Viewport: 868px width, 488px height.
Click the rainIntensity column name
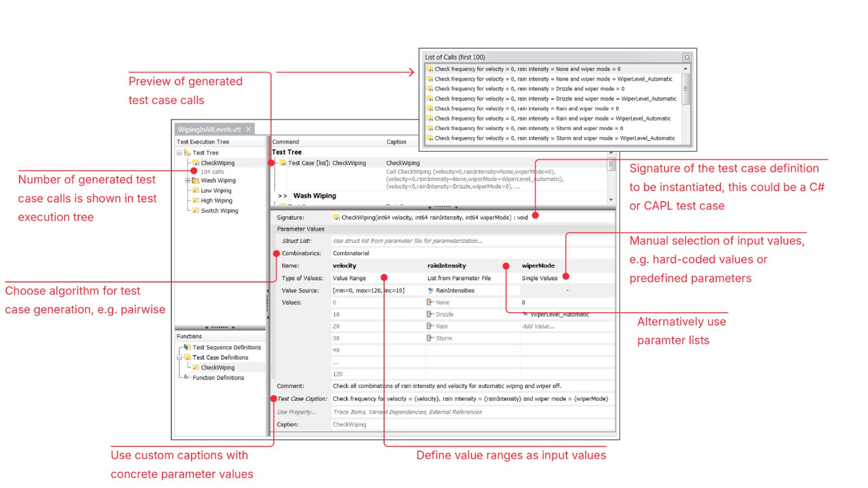click(x=446, y=266)
